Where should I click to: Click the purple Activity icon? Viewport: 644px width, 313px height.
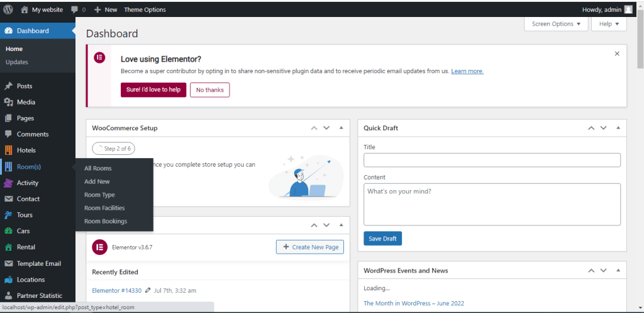tap(8, 183)
